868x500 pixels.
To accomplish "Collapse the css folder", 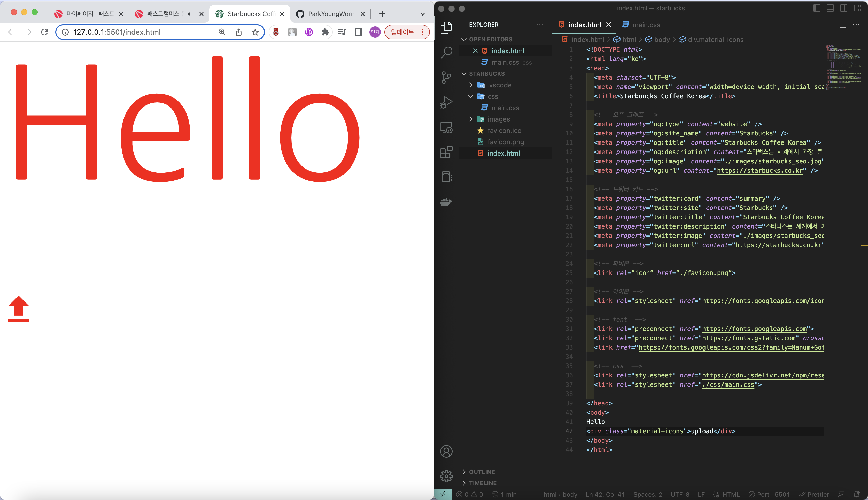I will tap(492, 96).
